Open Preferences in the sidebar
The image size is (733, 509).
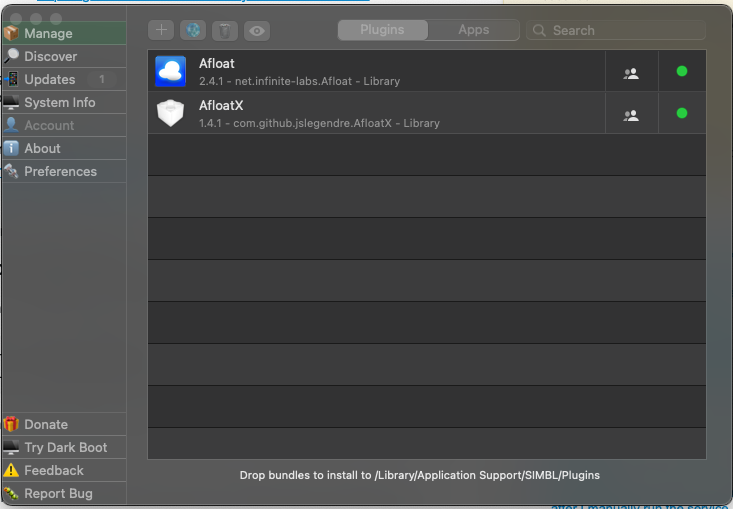point(64,171)
